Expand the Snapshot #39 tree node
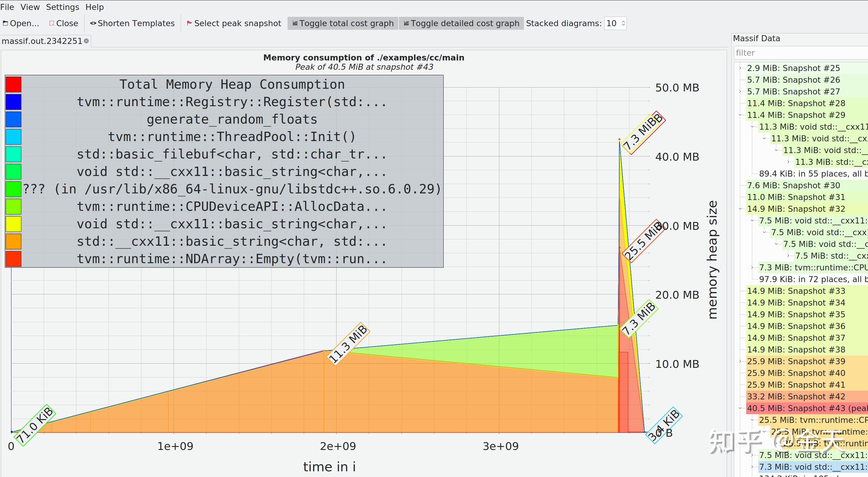Screen dimensions: 868x477 coord(740,362)
